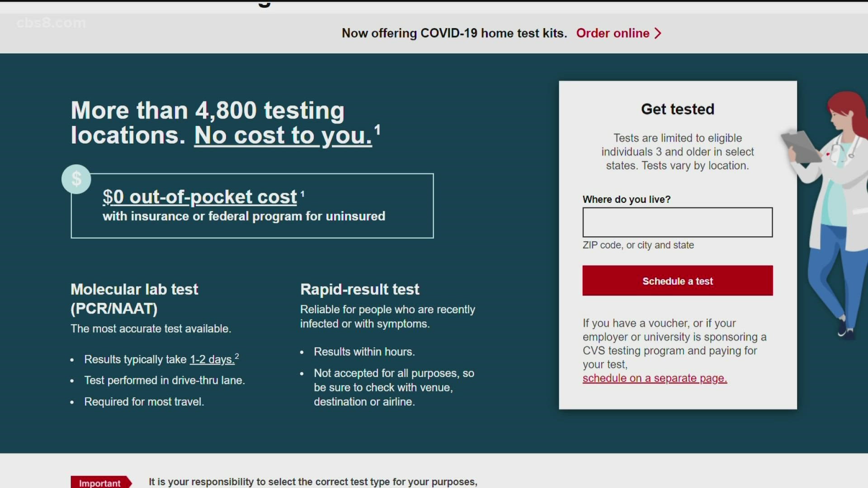Click the with insurance or federal program text
Image resolution: width=868 pixels, height=488 pixels.
(x=244, y=216)
